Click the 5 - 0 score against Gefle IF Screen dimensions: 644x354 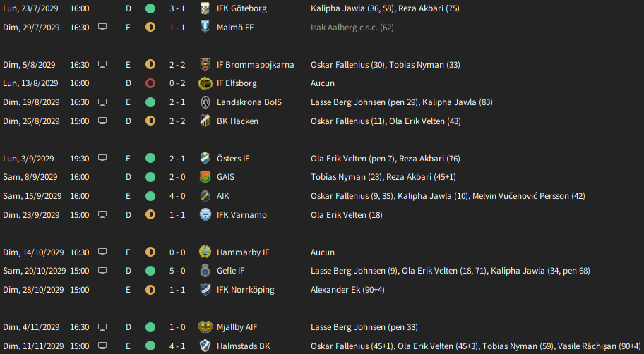177,271
